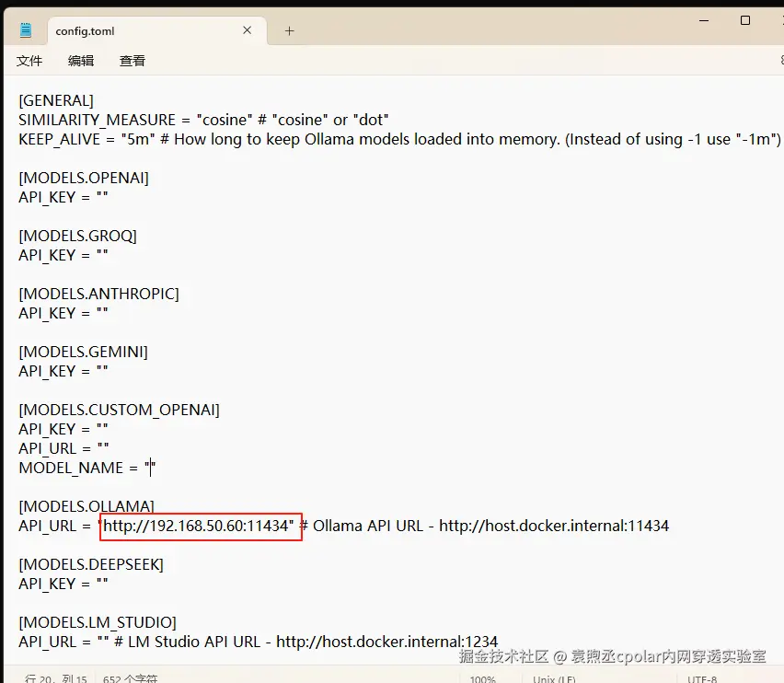This screenshot has width=784, height=683.
Task: Open the 文件 menu
Action: click(x=29, y=61)
